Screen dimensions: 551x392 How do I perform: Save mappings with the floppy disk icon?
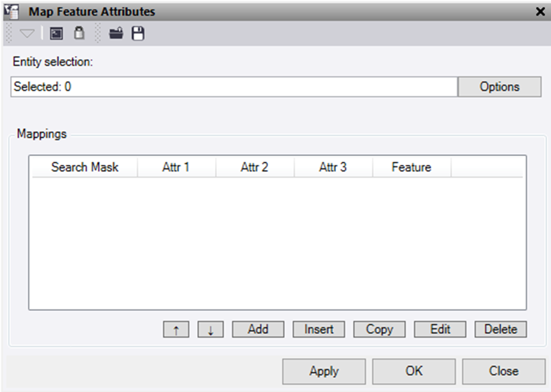pyautogui.click(x=138, y=34)
